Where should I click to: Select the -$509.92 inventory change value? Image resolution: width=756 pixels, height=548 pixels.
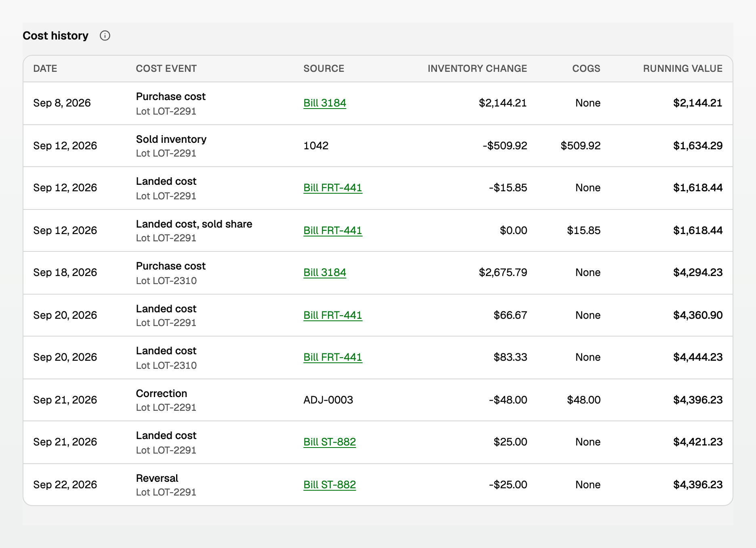pyautogui.click(x=505, y=146)
